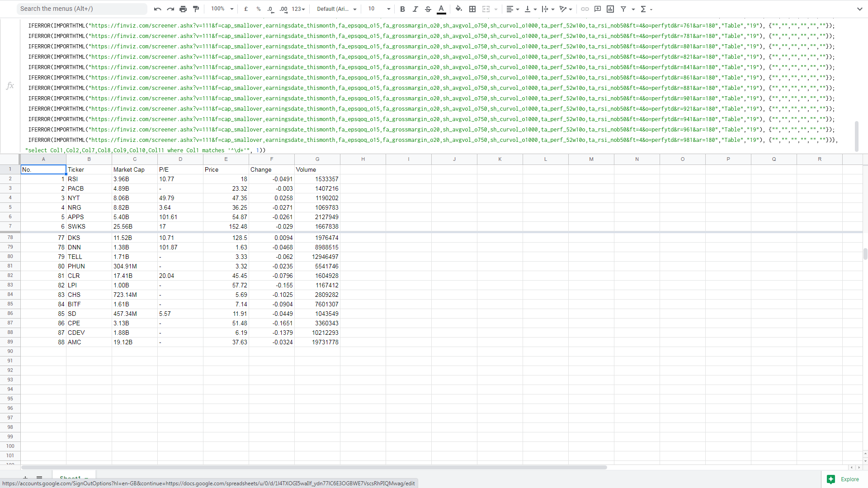Viewport: 868px width, 488px height.
Task: Toggle bold formatting
Action: pyautogui.click(x=402, y=9)
